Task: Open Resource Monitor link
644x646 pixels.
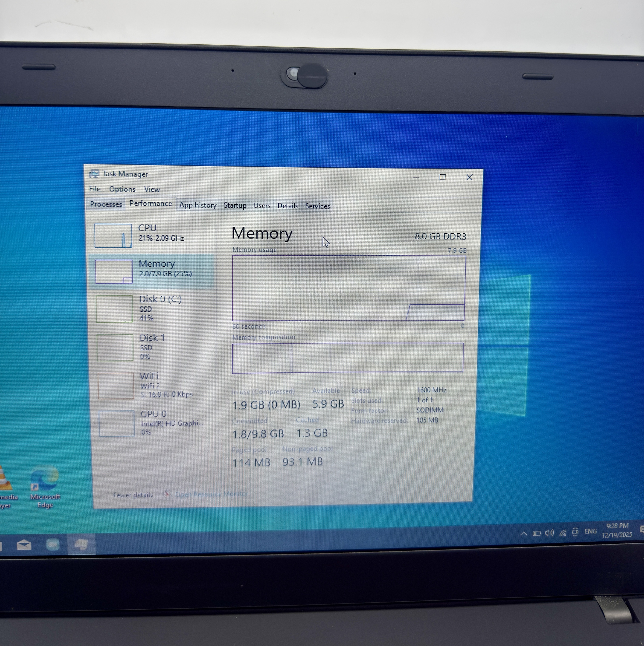Action: pyautogui.click(x=211, y=494)
